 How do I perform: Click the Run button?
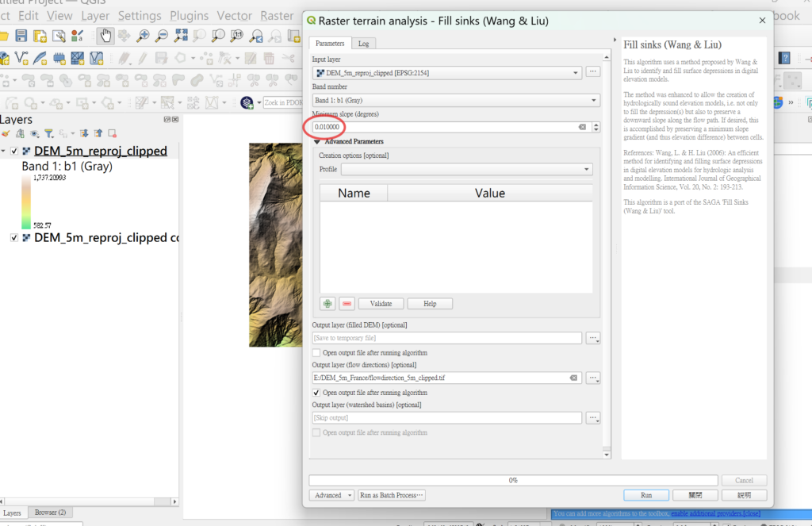[x=646, y=495]
